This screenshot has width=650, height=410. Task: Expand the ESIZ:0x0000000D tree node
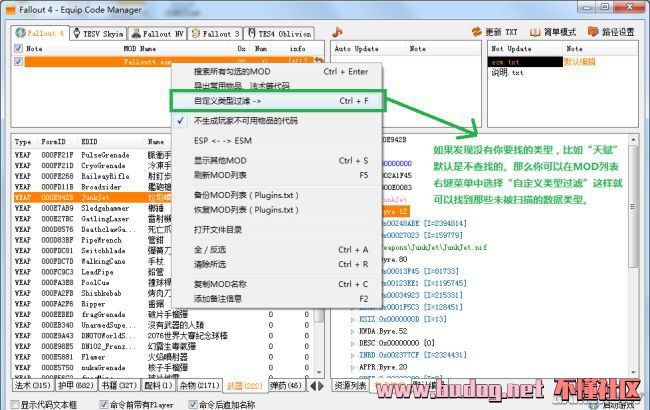[353, 319]
